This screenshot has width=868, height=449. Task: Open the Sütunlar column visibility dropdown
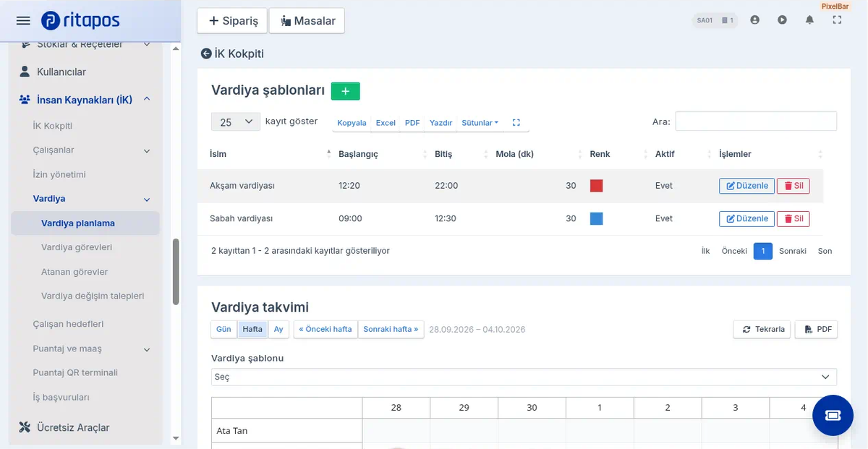[480, 123]
